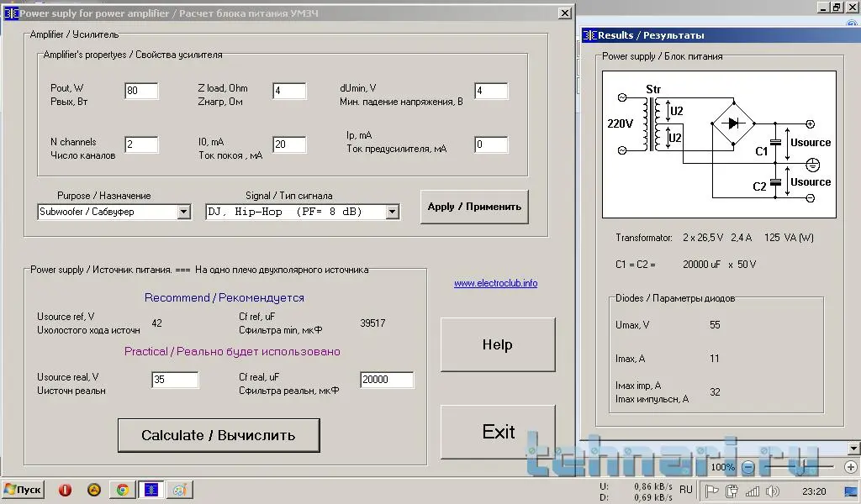Open the Signal / Тип сигнала dropdown
The height and width of the screenshot is (504, 861).
392,212
